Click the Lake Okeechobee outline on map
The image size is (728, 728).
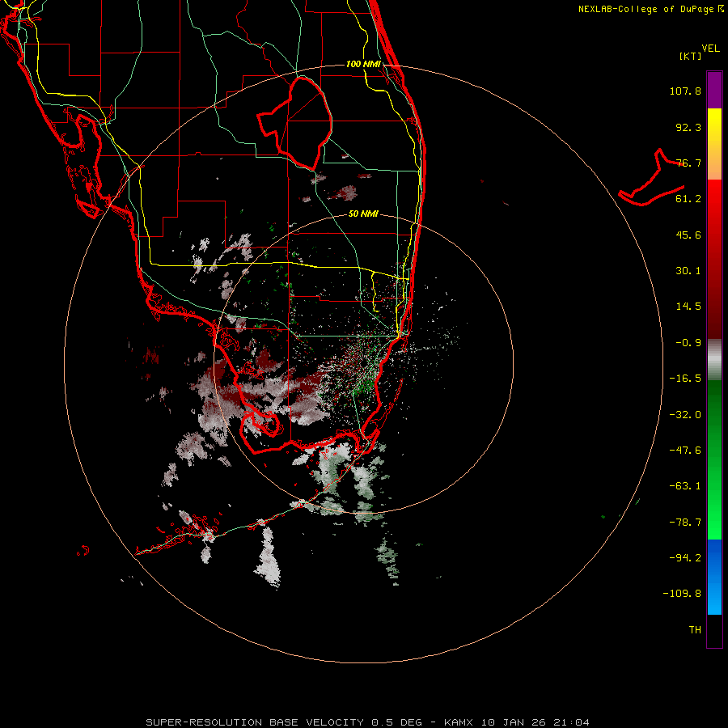click(294, 123)
